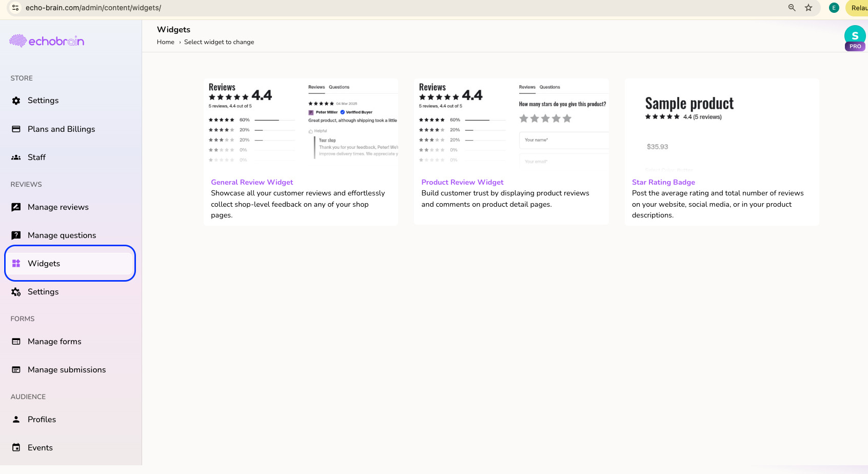The width and height of the screenshot is (868, 474).
Task: Click the AUDIENCE section label
Action: [28, 397]
